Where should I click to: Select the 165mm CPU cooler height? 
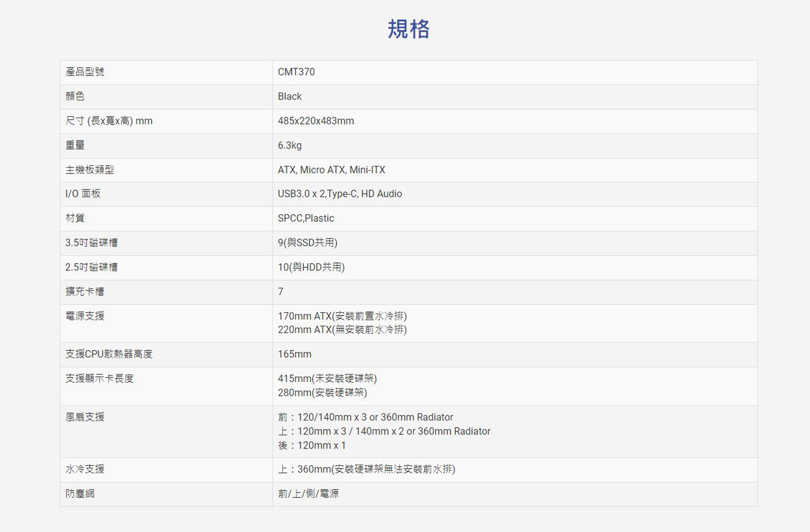pyautogui.click(x=294, y=354)
